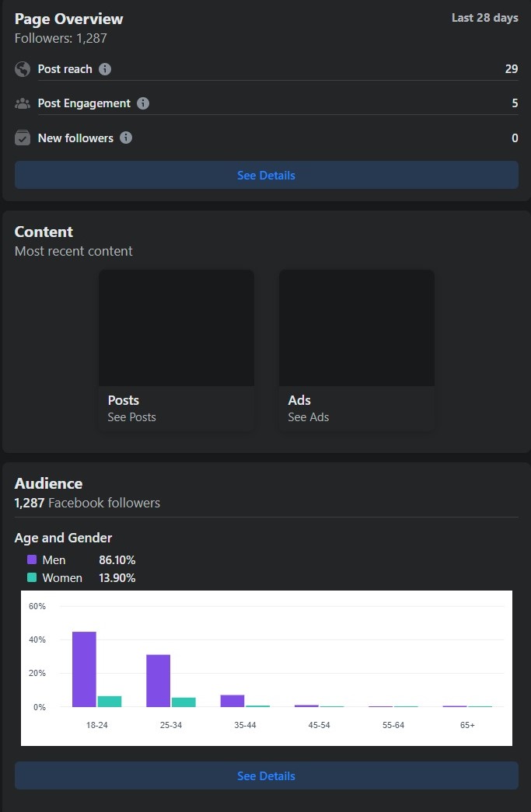
Task: Click the teal Women legend swatch
Action: point(32,577)
